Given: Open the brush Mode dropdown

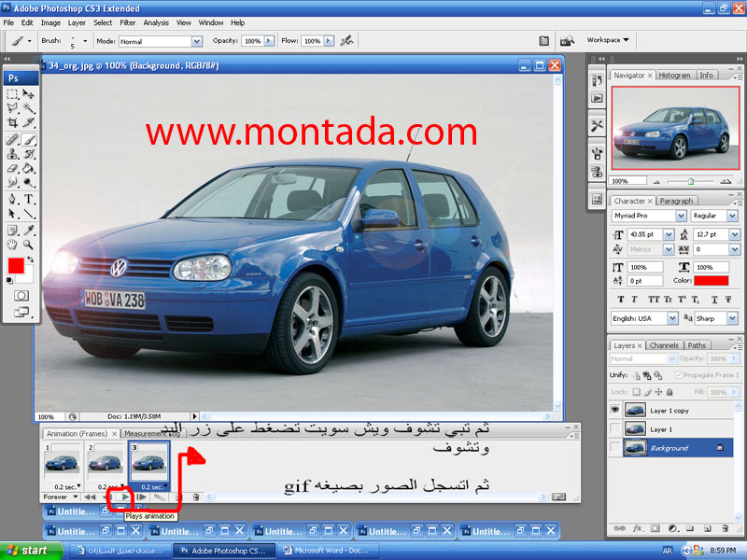Looking at the screenshot, I should (x=196, y=41).
